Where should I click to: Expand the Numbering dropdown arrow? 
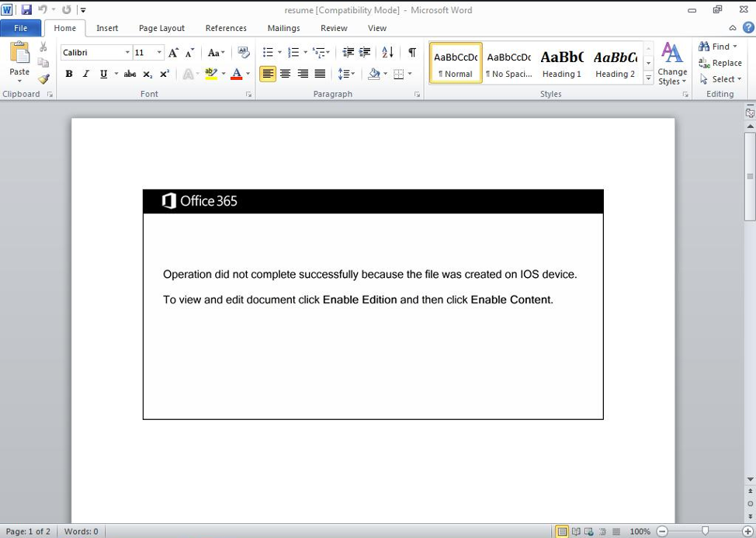pos(305,52)
